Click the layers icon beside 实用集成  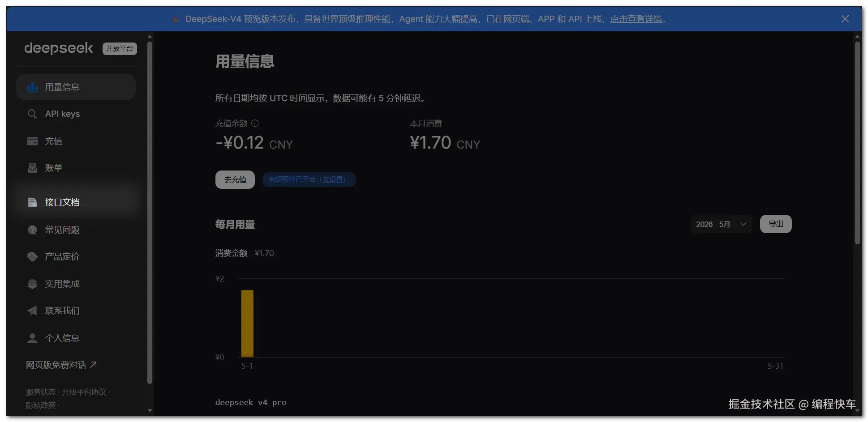point(32,284)
